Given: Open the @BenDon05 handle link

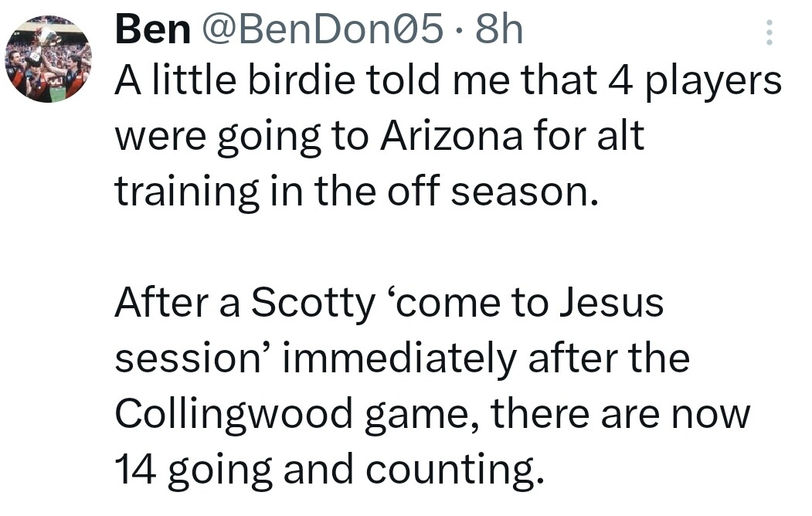Looking at the screenshot, I should coord(323,29).
